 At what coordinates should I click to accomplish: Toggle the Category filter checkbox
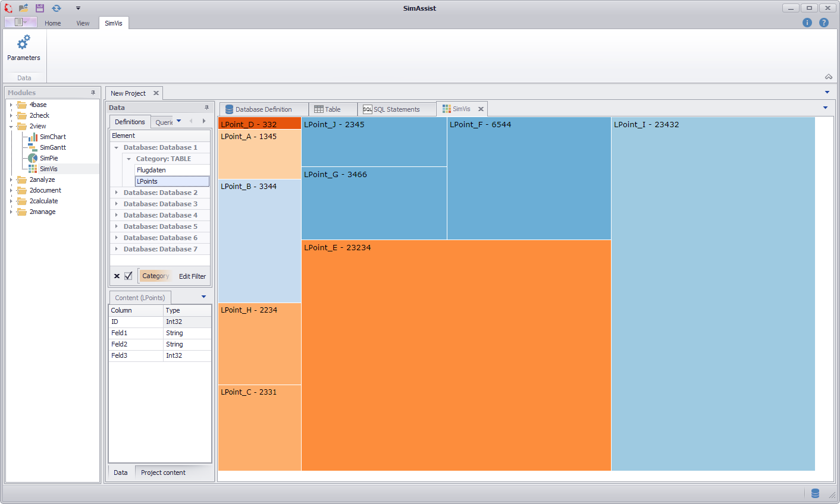[127, 275]
